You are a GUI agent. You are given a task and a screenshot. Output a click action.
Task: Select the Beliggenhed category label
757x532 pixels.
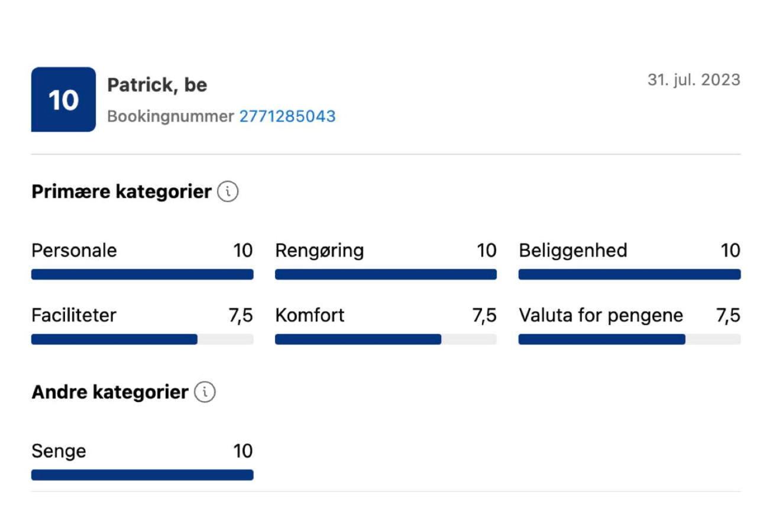572,251
